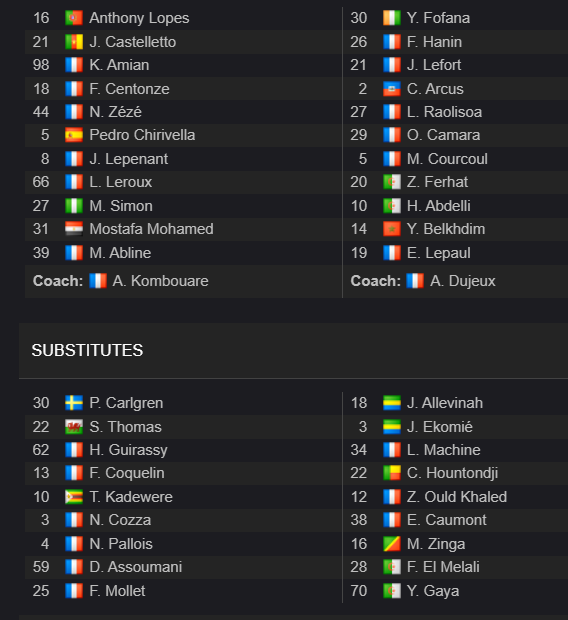Open Z. Ould Khaled's player page
This screenshot has width=568, height=620.
(457, 497)
